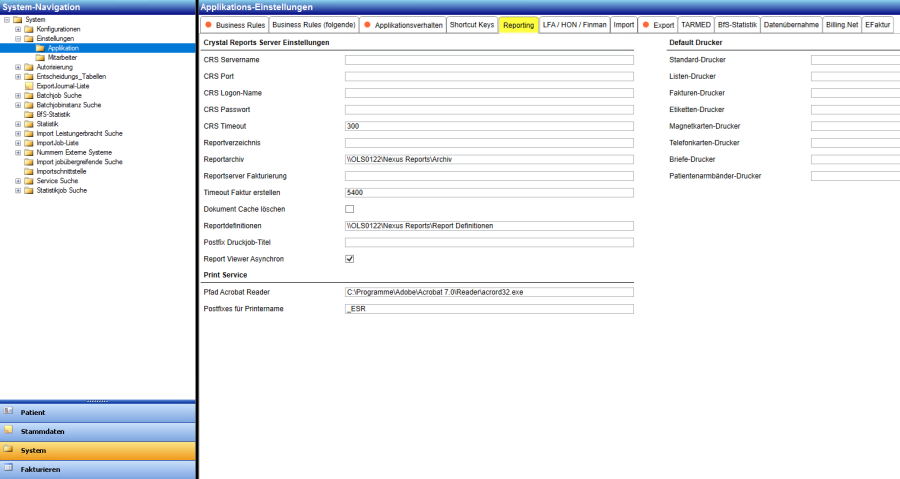The width and height of the screenshot is (900, 479).
Task: Expand the Batchjobinstanz Suche node
Action: pyautogui.click(x=18, y=105)
